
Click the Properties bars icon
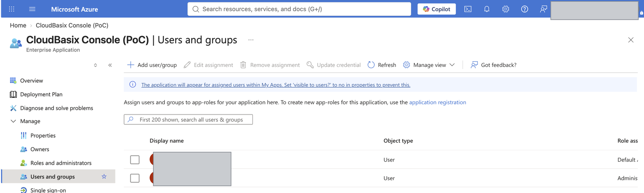pyautogui.click(x=24, y=136)
